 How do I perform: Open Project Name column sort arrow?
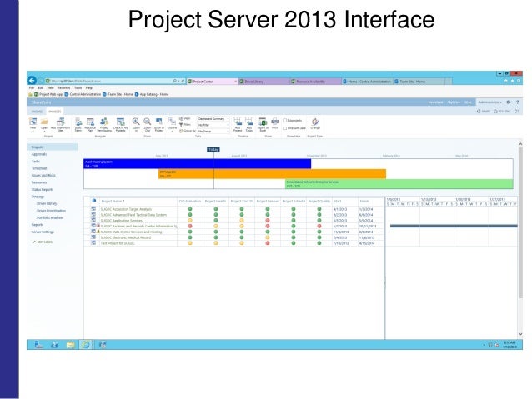[x=123, y=201]
